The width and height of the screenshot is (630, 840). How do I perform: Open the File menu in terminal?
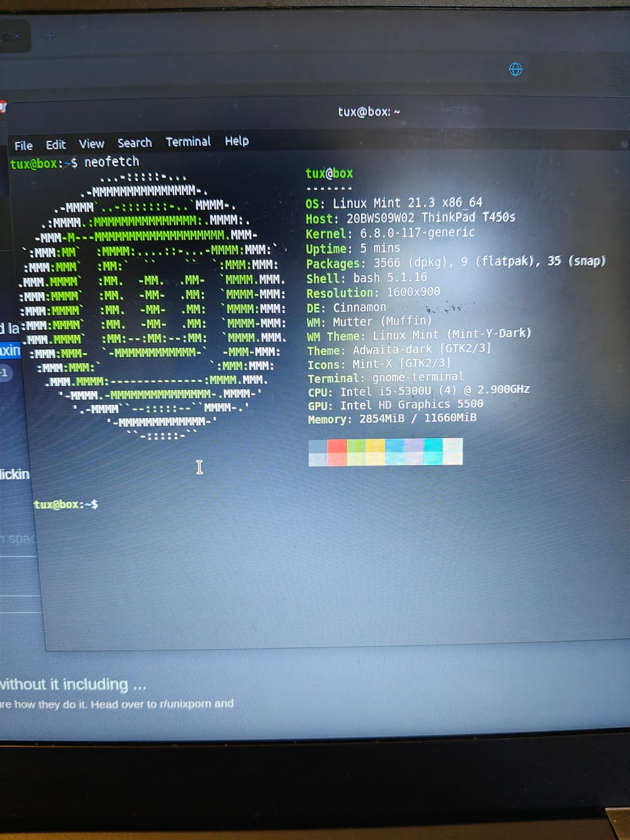coord(24,146)
